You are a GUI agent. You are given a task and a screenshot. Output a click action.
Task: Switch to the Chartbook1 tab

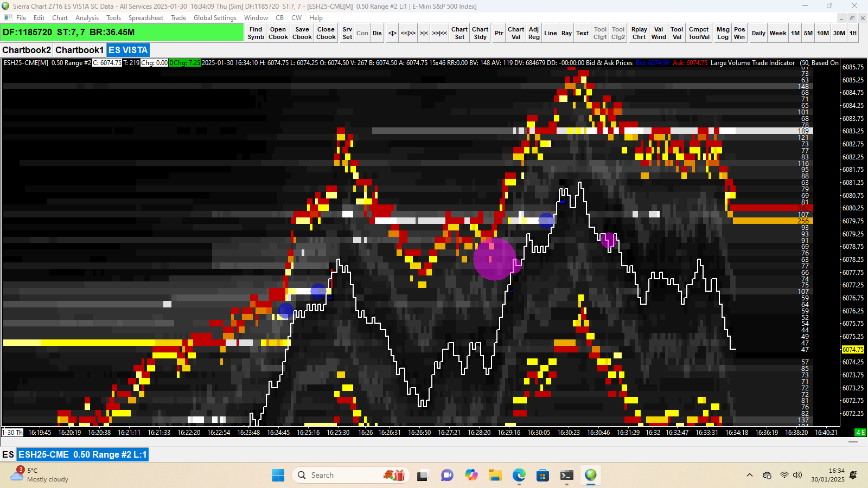[79, 50]
